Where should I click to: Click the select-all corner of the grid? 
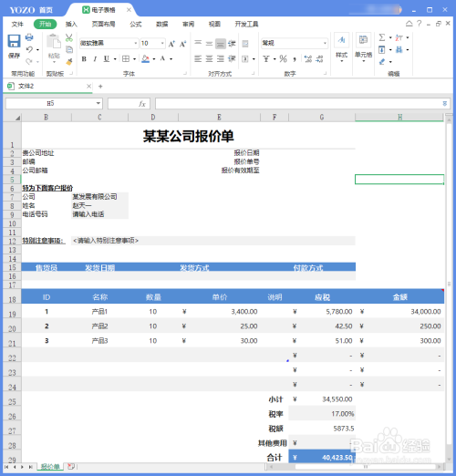tap(12, 117)
